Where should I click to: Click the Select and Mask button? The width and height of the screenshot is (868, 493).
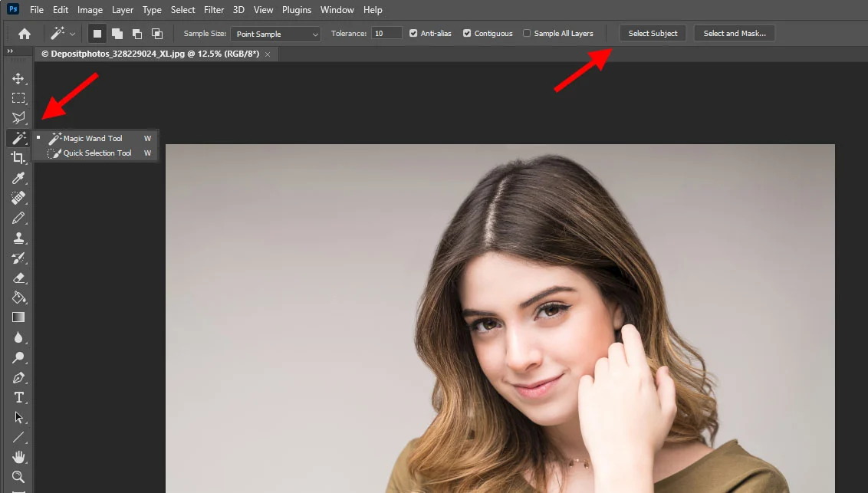pos(735,33)
